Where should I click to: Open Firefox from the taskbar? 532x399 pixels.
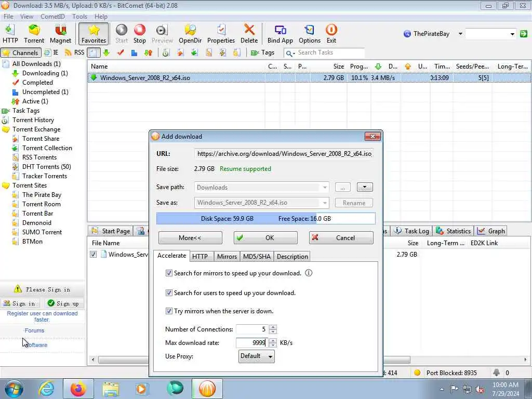[x=78, y=389]
